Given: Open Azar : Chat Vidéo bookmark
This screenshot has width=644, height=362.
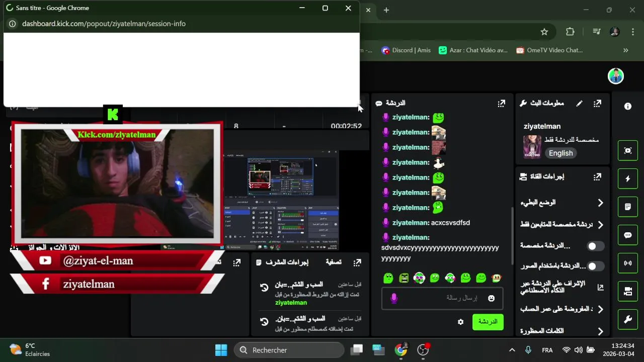Looking at the screenshot, I should (x=473, y=50).
